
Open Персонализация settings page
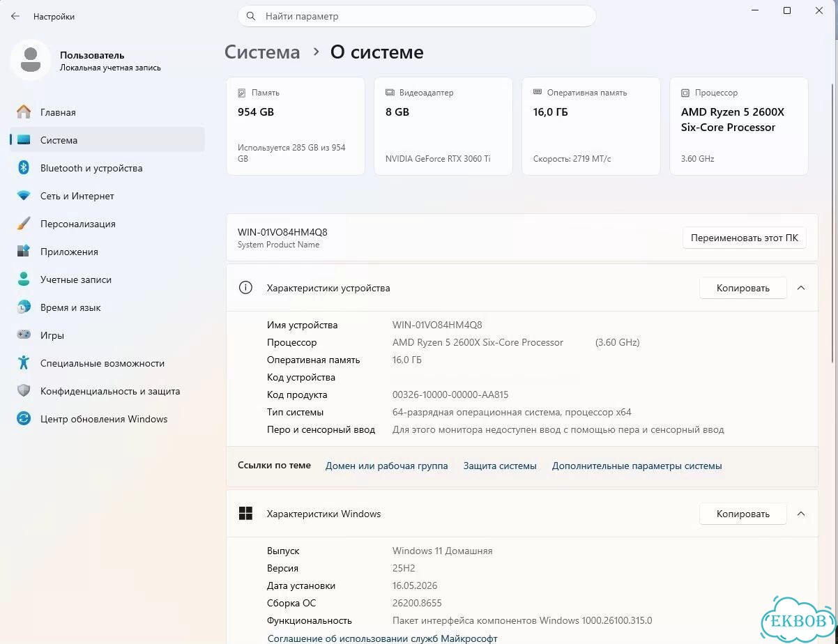click(107, 224)
